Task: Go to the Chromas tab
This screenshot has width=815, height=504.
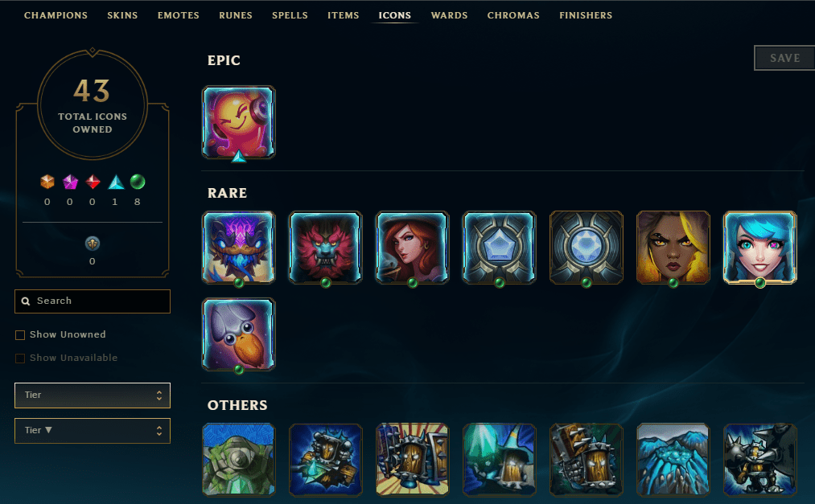Action: 513,15
